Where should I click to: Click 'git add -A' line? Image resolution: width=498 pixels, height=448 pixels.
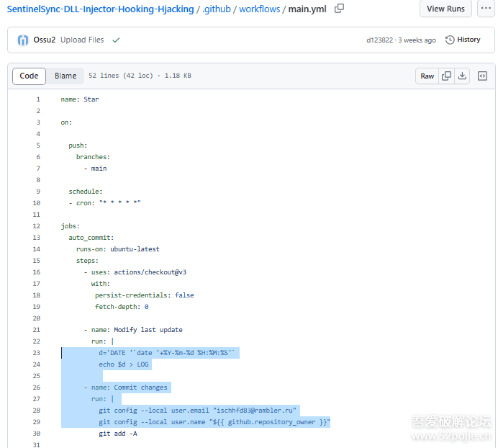tap(118, 434)
